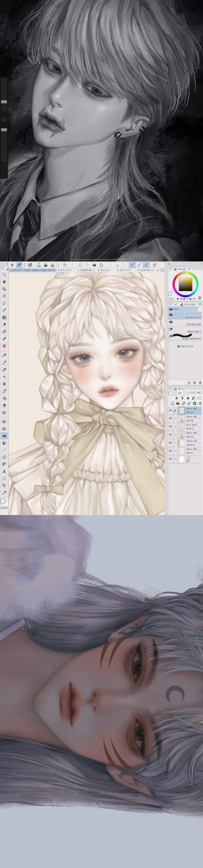Hide the 32% opacity layer (레이어 3)
Viewport: 203px width, 868px height.
[x=170, y=427]
